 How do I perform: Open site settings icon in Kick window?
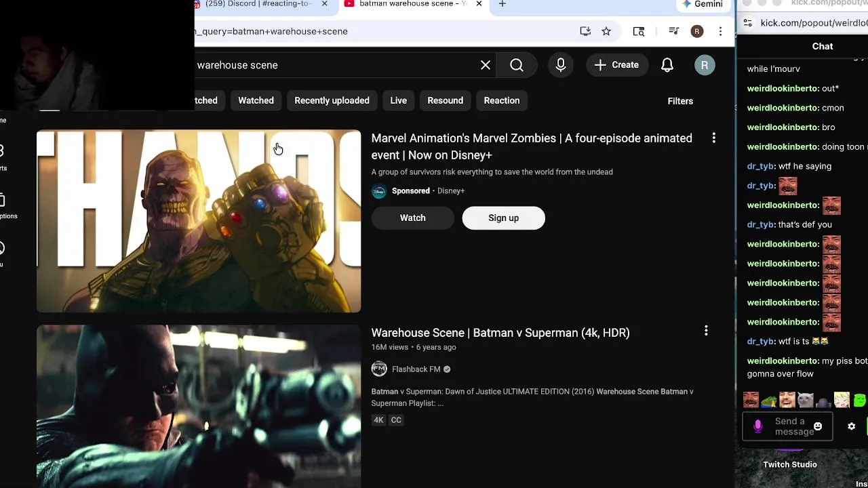(748, 23)
